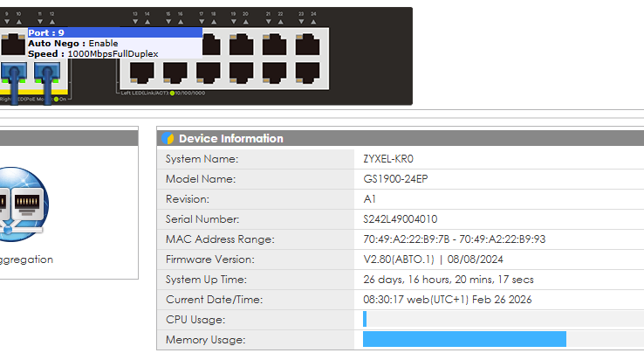Click port 24 jack on switch diagram
Viewport: 644px width, 353px height.
pyautogui.click(x=308, y=73)
